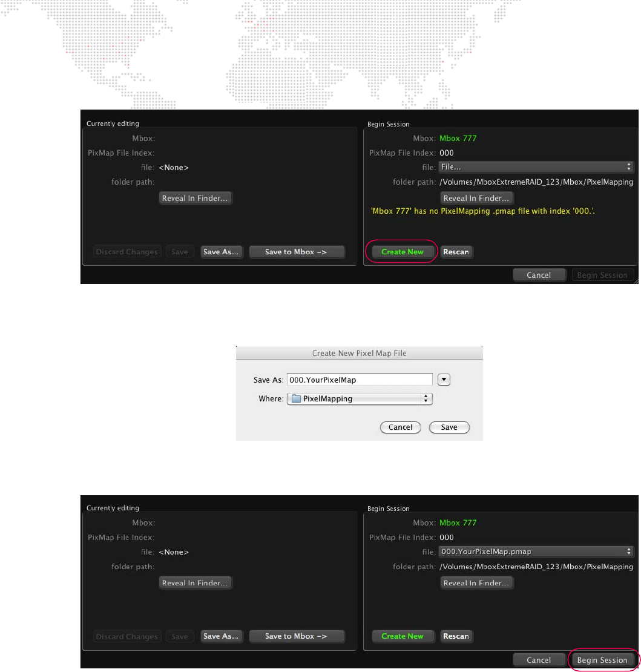Screen dimensions: 641x672
Task: Click the folder path text in bottom panel
Action: [536, 567]
